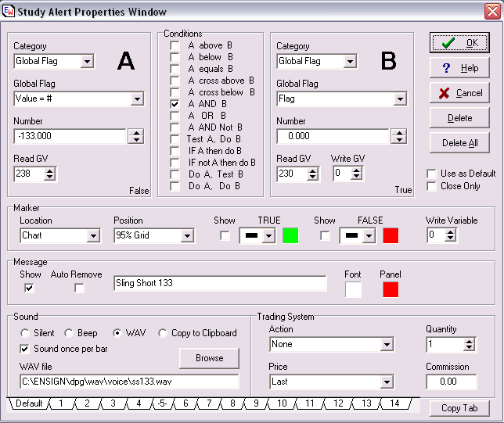Image resolution: width=504 pixels, height=423 pixels.
Task: Select Copy to Clipboard option
Action: coord(163,333)
